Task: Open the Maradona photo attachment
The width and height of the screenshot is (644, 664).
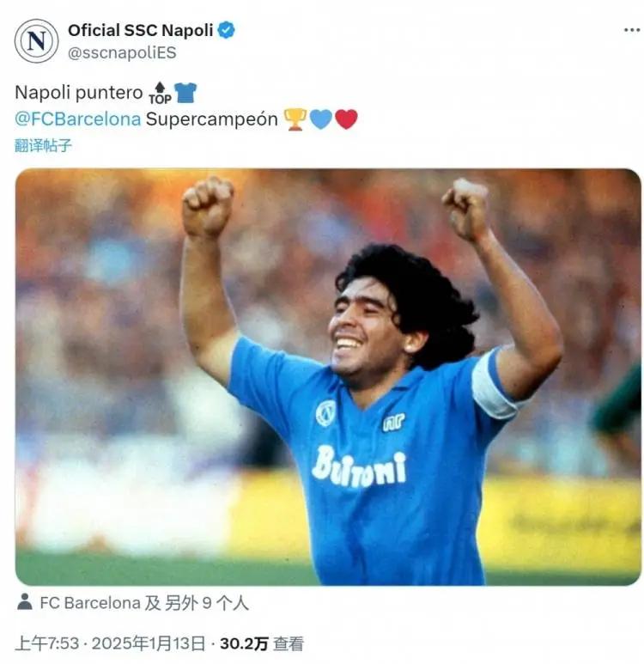Action: 328,377
